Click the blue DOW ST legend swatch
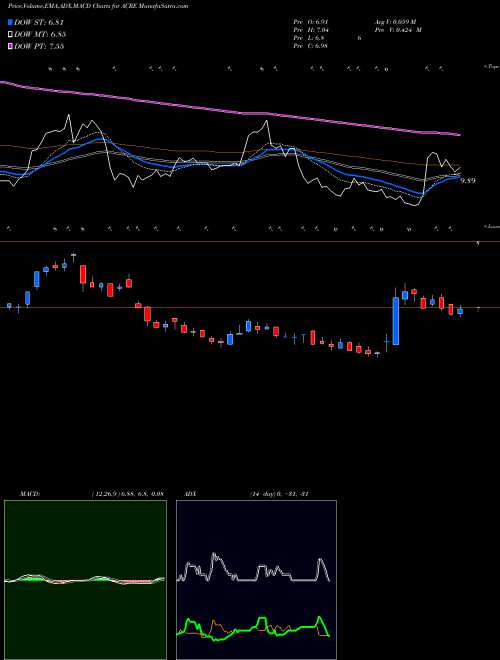Screen dimensions: 500x660 coord(10,22)
